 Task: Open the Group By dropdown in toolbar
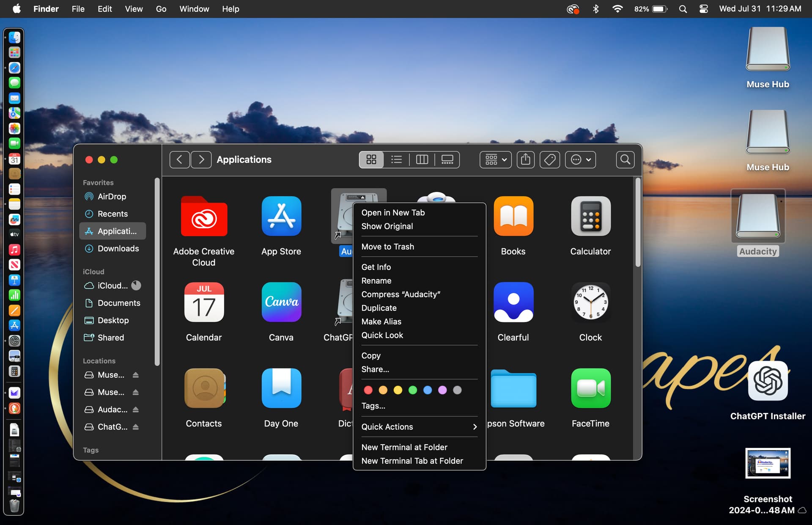pyautogui.click(x=496, y=159)
